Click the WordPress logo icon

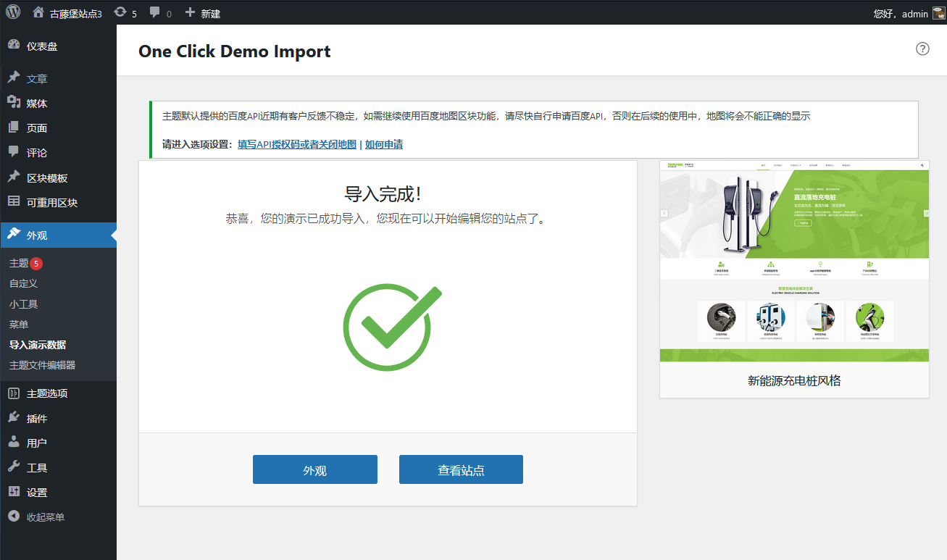tap(13, 12)
